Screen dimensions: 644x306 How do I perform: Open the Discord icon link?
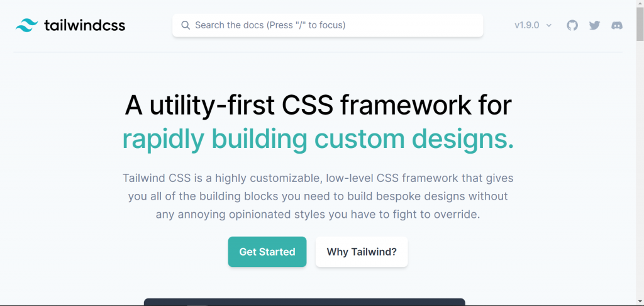point(616,25)
